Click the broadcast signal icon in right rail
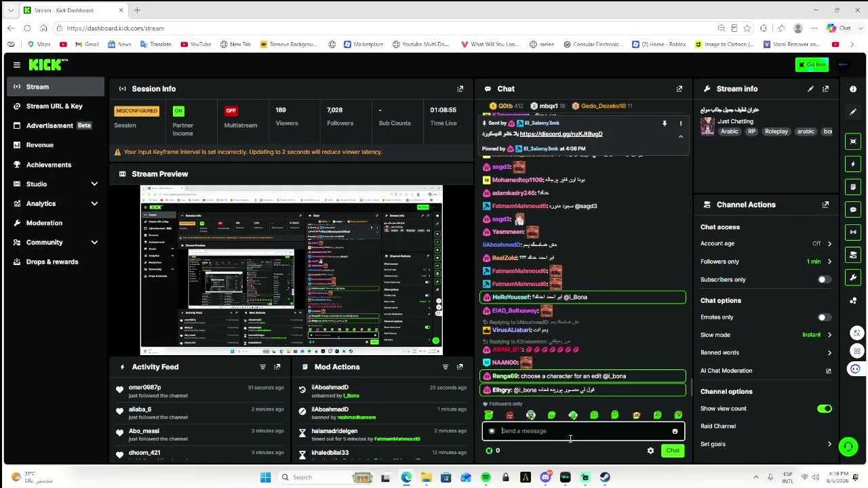The height and width of the screenshot is (488, 868). [x=853, y=232]
